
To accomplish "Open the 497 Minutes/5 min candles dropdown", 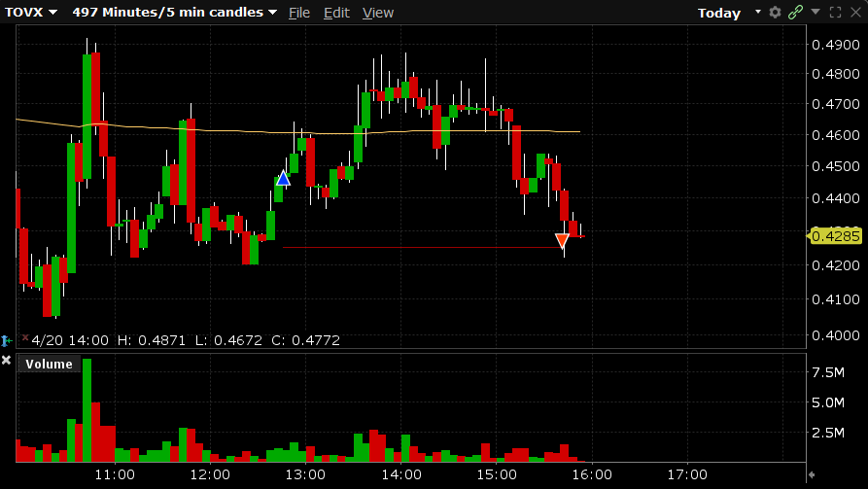I will tap(174, 13).
